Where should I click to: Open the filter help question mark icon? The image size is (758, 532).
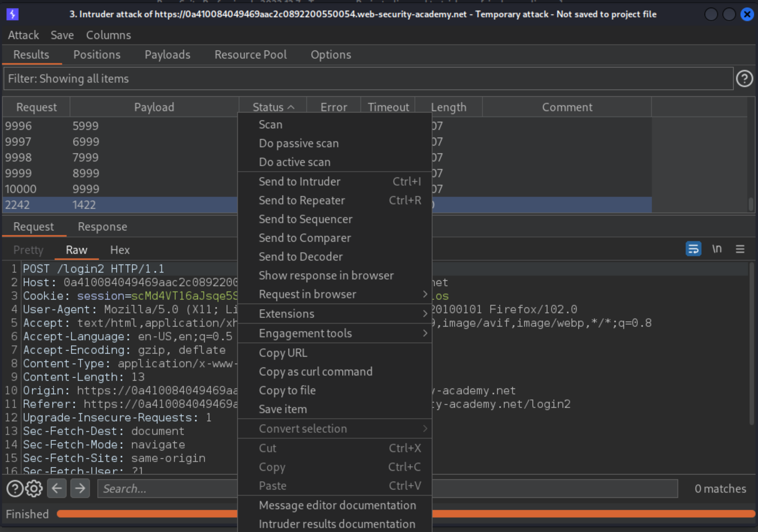[x=744, y=79]
